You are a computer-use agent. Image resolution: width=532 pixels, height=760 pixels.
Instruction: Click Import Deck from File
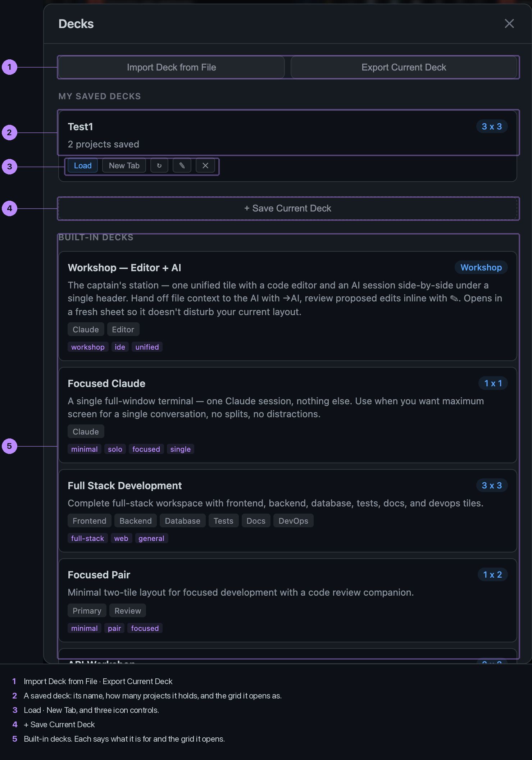pyautogui.click(x=171, y=67)
